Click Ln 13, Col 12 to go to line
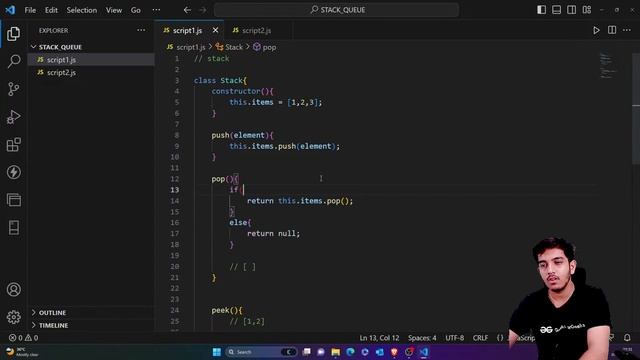640x360 pixels. click(x=379, y=338)
